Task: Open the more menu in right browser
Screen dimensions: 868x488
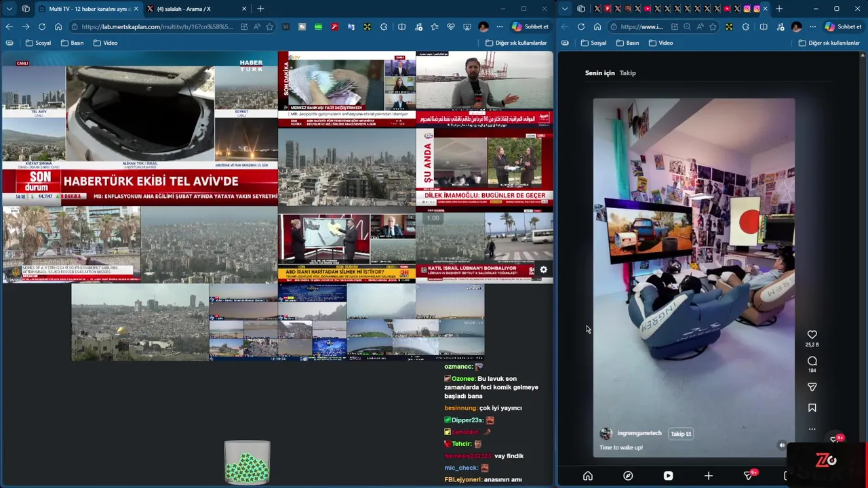Action: point(812,26)
